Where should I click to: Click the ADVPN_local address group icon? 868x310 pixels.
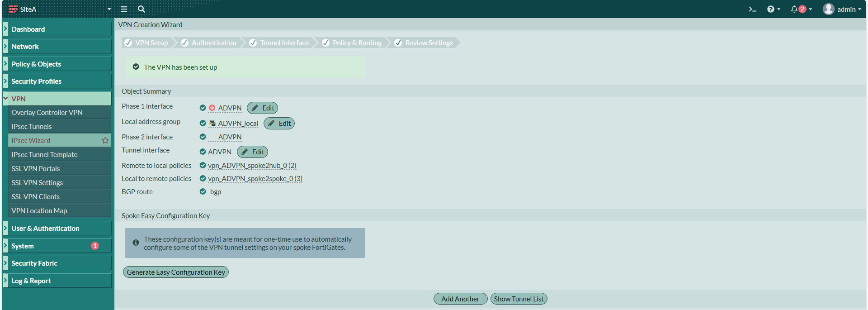[212, 123]
